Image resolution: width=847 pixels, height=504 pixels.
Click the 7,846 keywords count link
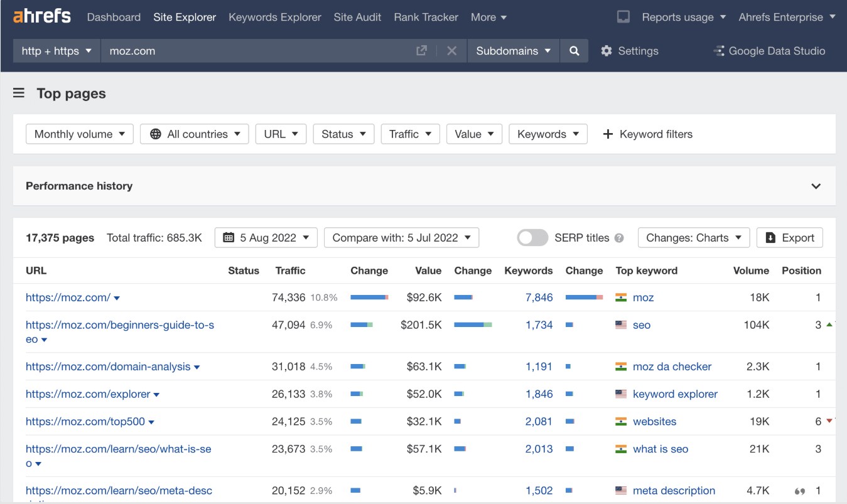[539, 298]
